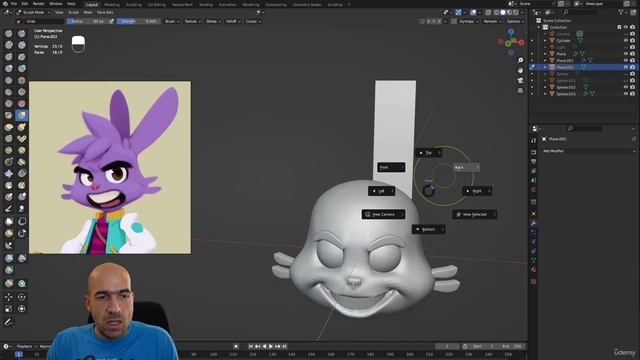The height and width of the screenshot is (360, 640).
Task: Toggle X axis symmetry
Action: tap(429, 21)
